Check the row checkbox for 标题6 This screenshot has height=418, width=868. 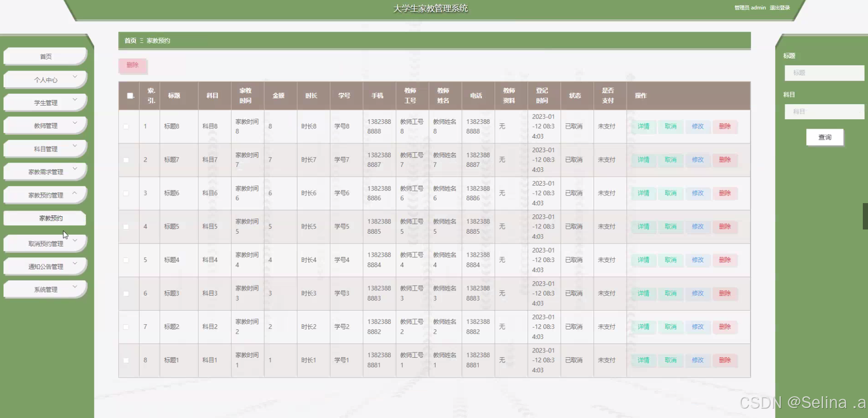coord(126,193)
